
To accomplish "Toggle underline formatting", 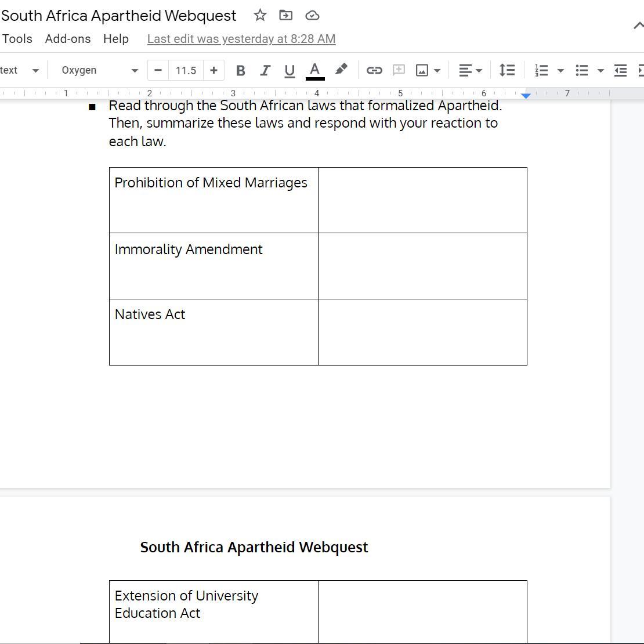I will (x=290, y=70).
